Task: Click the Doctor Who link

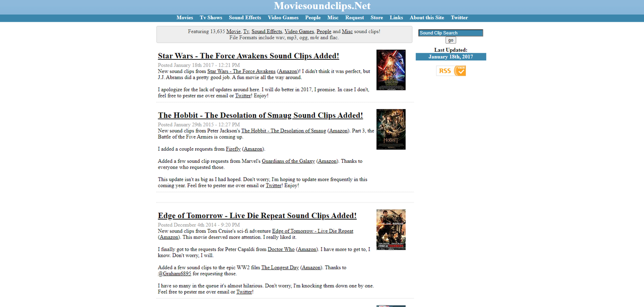Action: (x=281, y=249)
